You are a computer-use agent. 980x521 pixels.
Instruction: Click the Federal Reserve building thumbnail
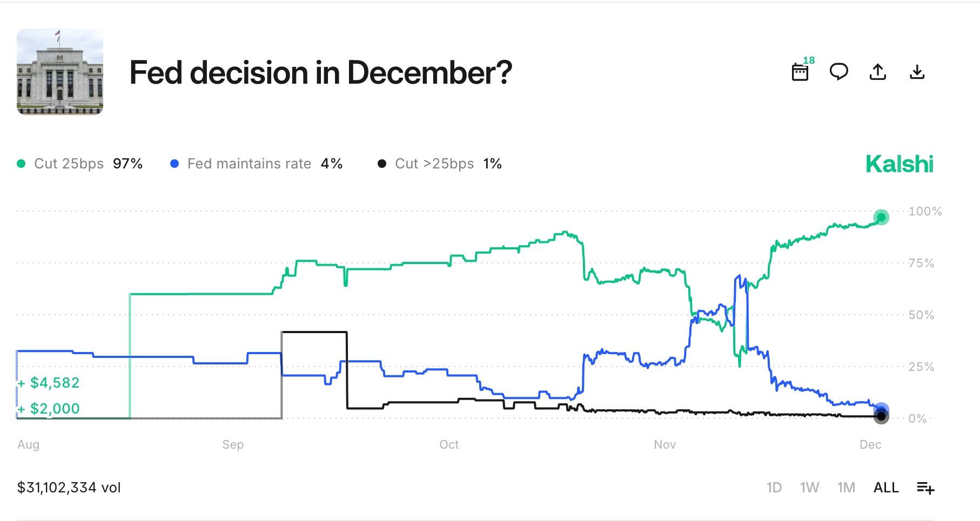pyautogui.click(x=59, y=72)
